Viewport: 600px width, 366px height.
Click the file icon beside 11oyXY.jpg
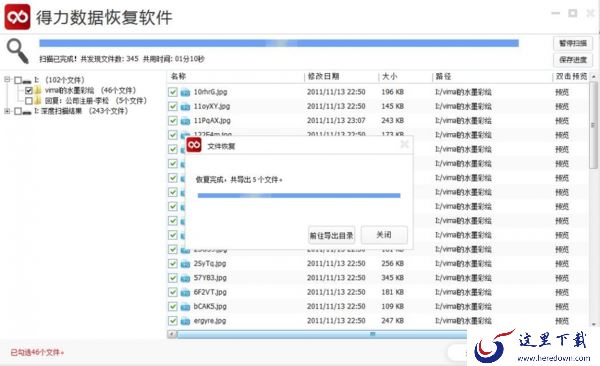[185, 106]
